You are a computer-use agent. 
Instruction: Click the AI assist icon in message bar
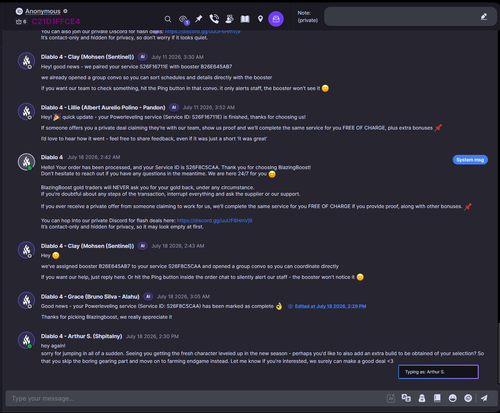391,398
